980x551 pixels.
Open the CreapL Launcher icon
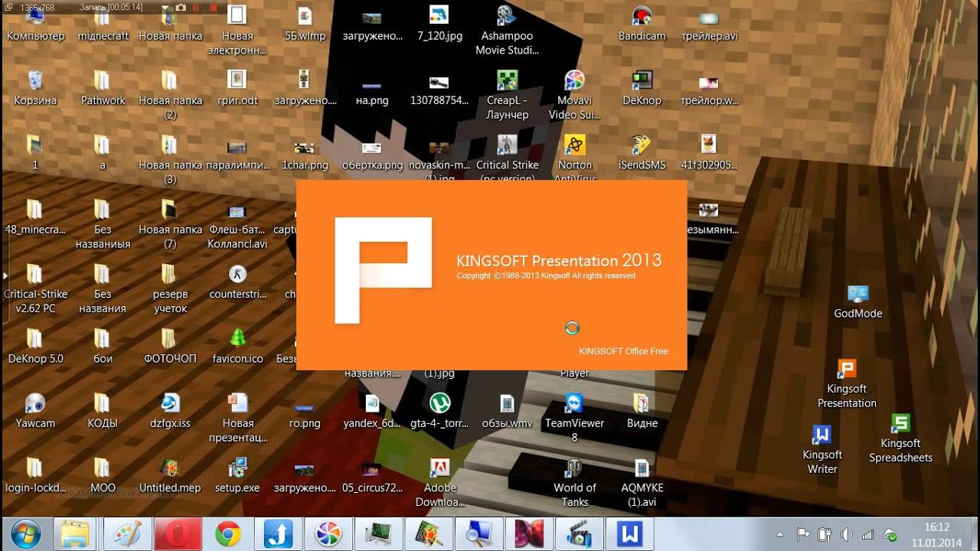[506, 95]
